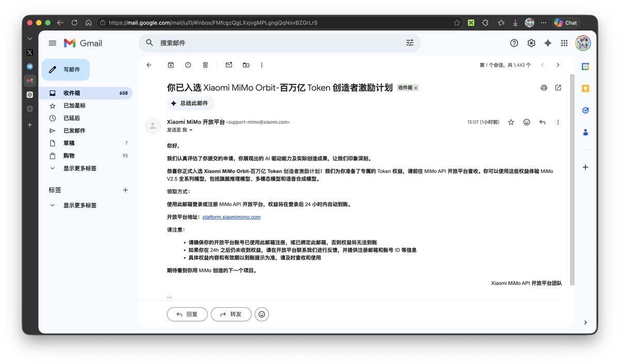Add new tab plus in sidebar
Image resolution: width=620 pixels, height=364 pixels.
coord(30,125)
